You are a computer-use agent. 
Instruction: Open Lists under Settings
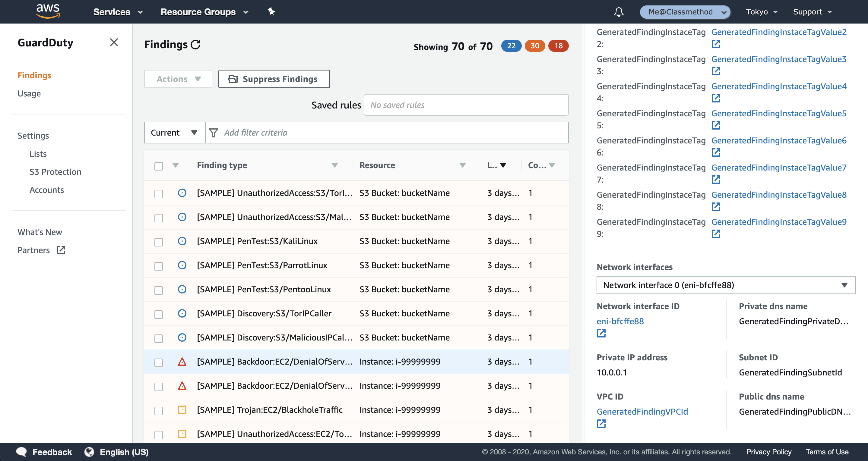[x=38, y=154]
